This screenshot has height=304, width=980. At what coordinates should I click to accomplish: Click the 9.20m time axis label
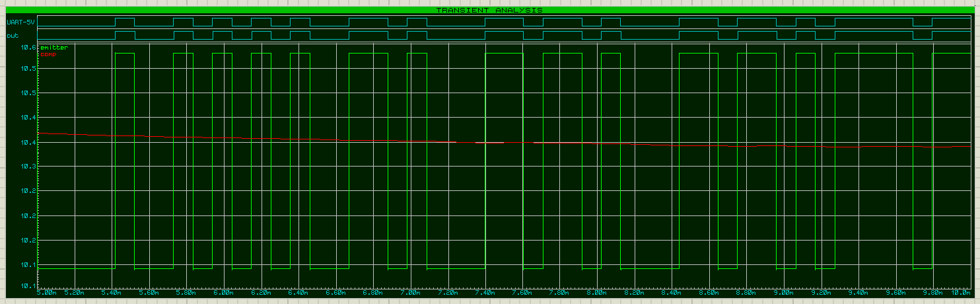(x=821, y=292)
